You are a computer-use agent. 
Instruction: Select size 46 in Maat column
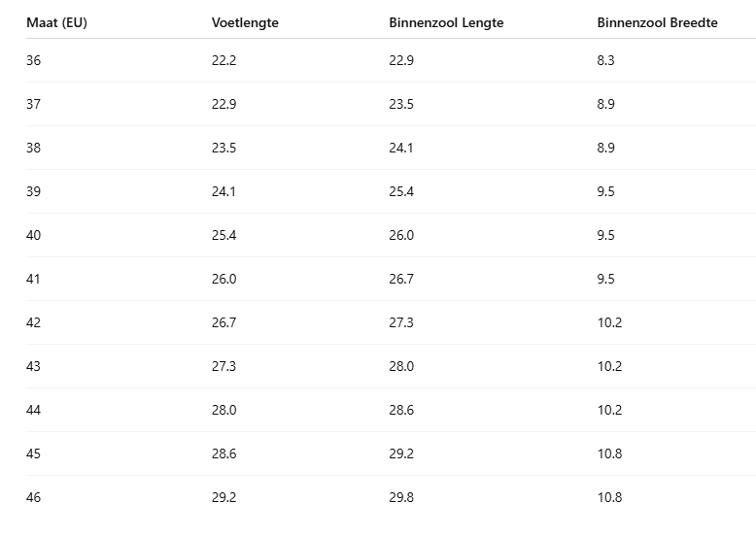pos(34,497)
